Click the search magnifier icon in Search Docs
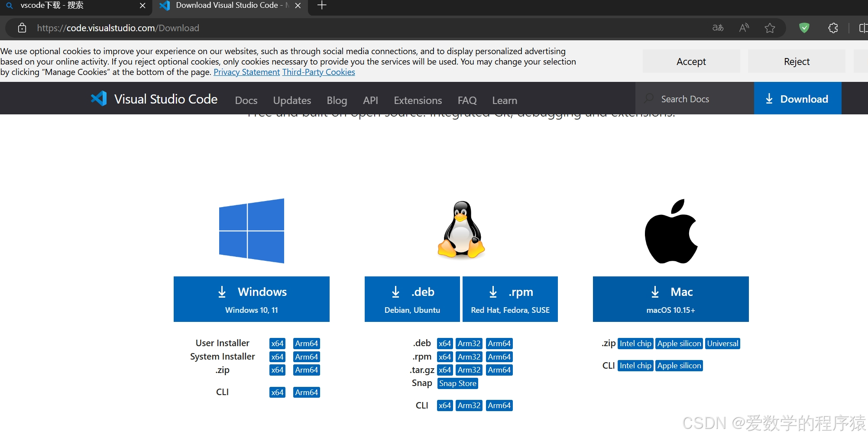The height and width of the screenshot is (438, 868). pos(649,98)
